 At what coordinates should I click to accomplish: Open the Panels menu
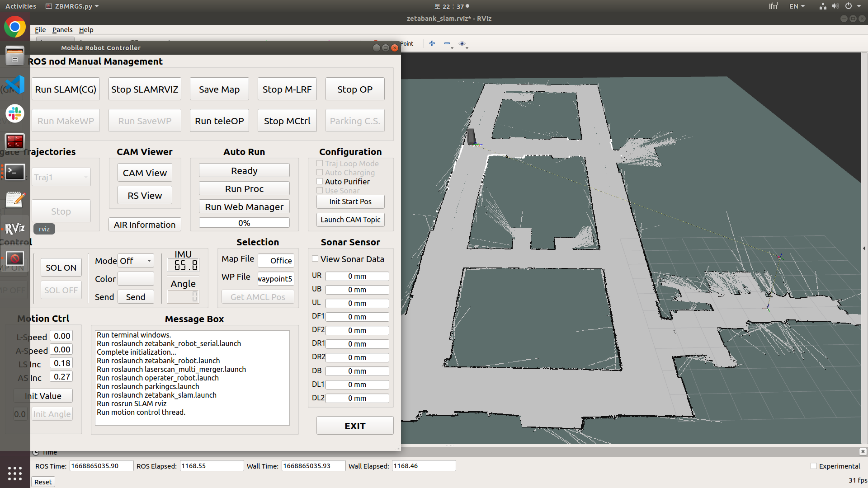(62, 30)
